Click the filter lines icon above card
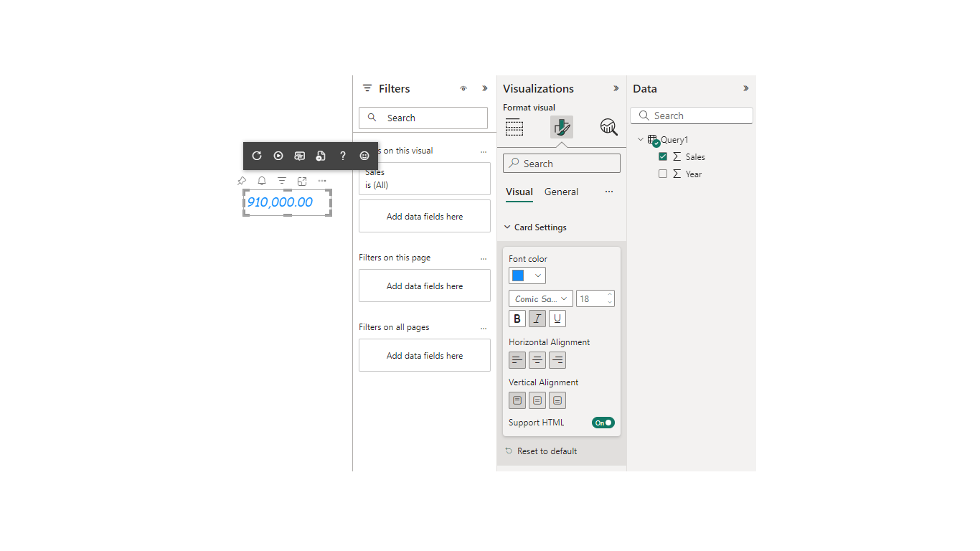 282,181
